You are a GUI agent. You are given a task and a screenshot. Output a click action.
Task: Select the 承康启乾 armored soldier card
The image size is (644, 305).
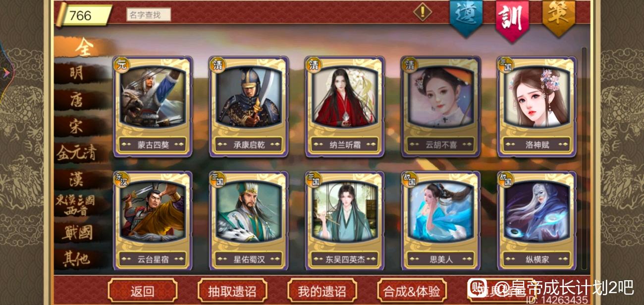coord(249,107)
